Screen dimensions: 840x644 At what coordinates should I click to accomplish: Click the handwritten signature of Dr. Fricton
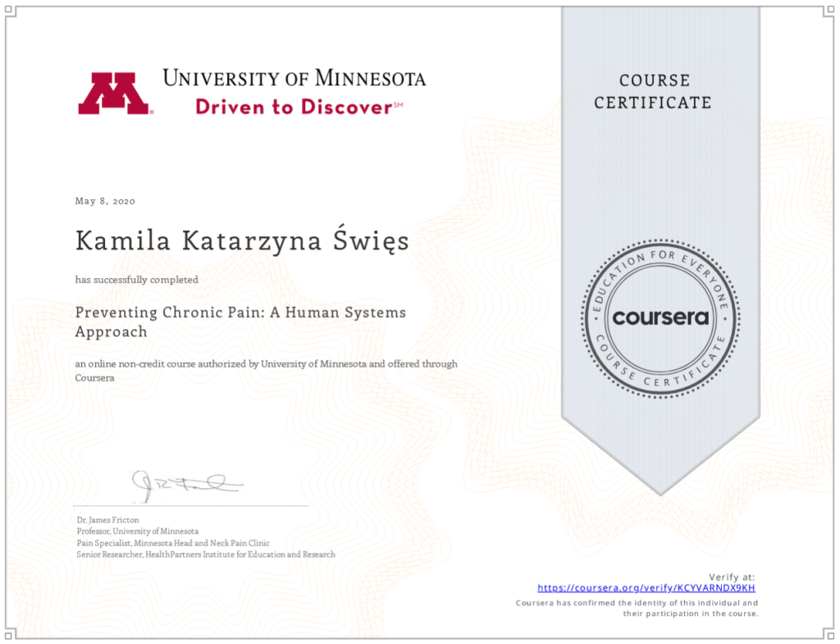[186, 486]
